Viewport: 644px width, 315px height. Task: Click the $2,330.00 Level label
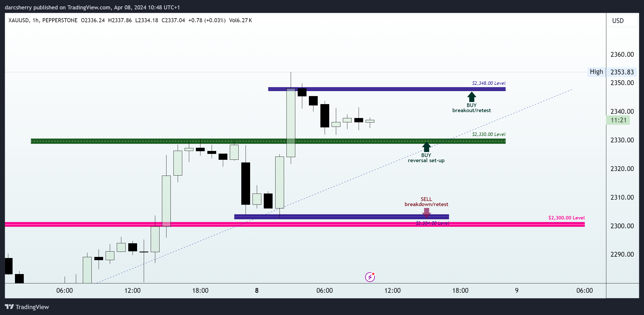pyautogui.click(x=489, y=134)
